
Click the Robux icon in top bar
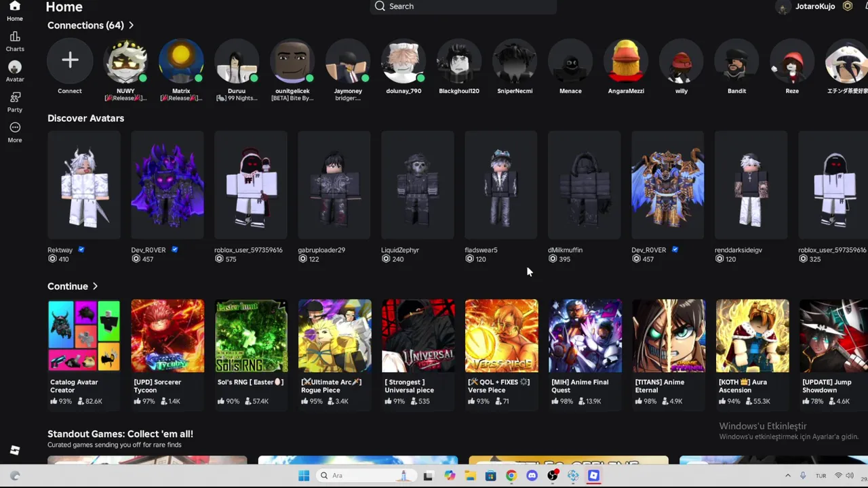(x=848, y=6)
